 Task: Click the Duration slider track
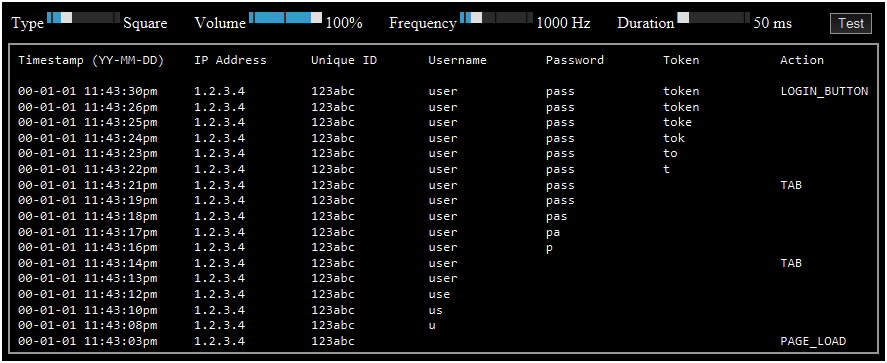714,18
